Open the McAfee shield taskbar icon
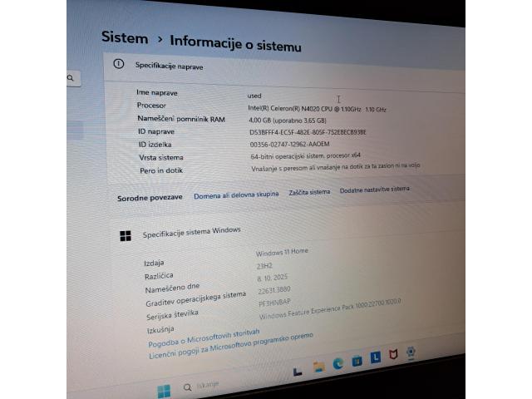Screen dimensions: 532x399 [393, 355]
